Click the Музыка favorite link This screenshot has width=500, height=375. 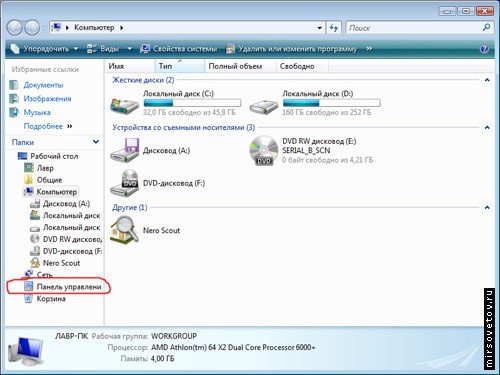[37, 112]
